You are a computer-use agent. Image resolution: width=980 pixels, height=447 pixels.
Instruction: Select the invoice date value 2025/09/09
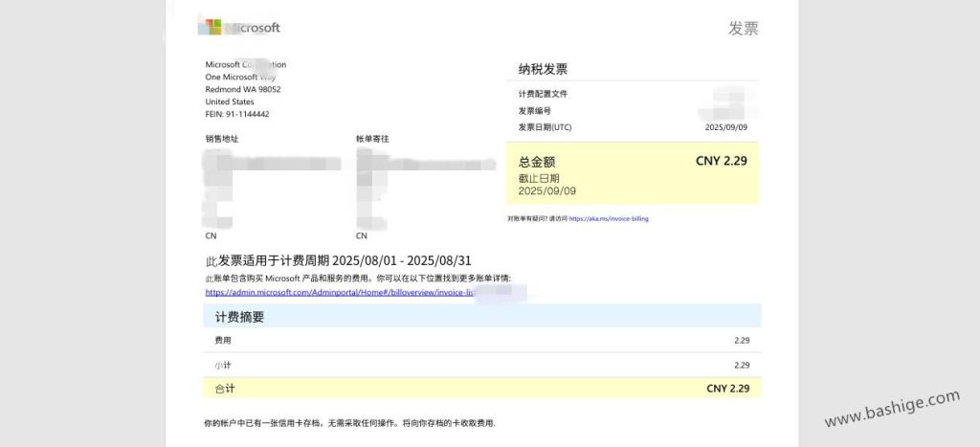click(725, 127)
